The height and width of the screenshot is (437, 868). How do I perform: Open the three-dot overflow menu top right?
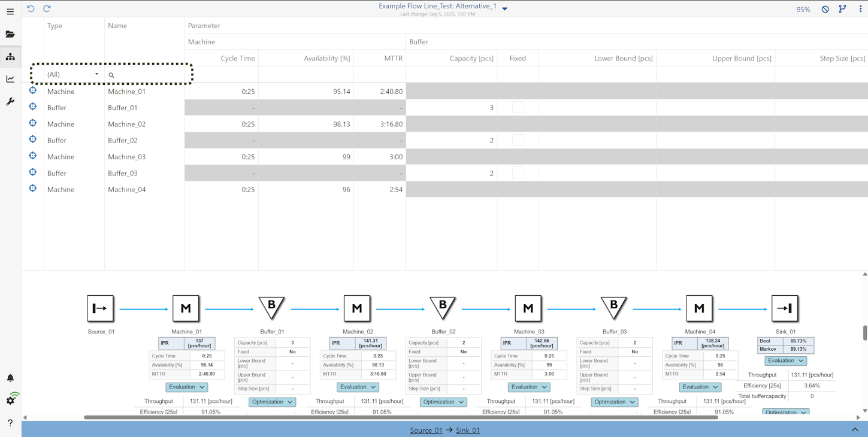(x=860, y=8)
